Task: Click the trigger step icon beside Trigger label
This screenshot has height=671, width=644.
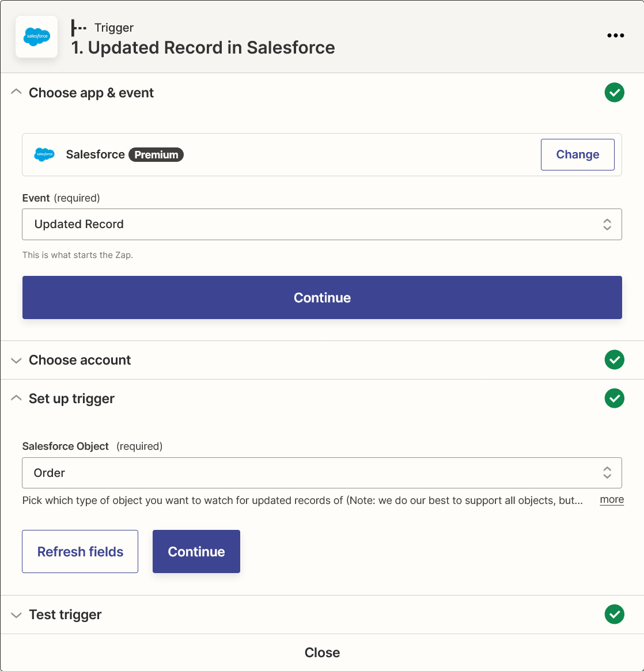Action: [x=79, y=28]
